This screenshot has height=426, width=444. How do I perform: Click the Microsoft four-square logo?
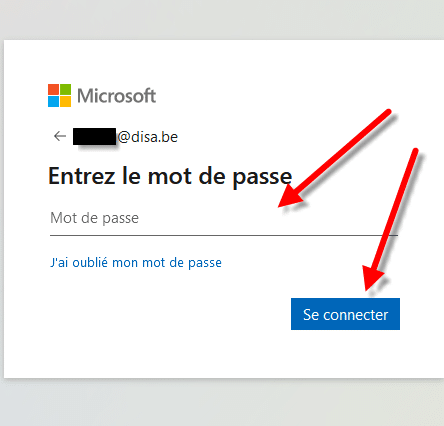(x=59, y=96)
